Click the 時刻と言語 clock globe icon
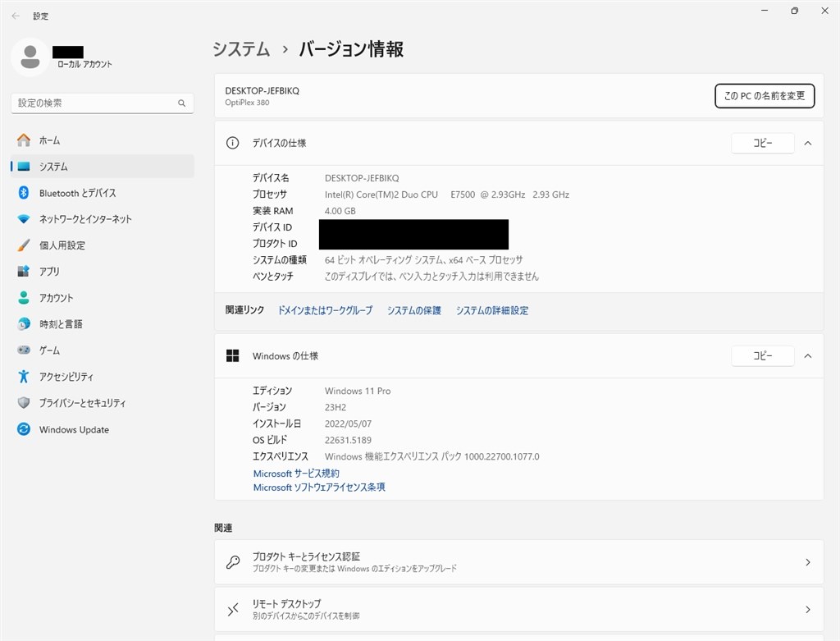 (x=24, y=324)
